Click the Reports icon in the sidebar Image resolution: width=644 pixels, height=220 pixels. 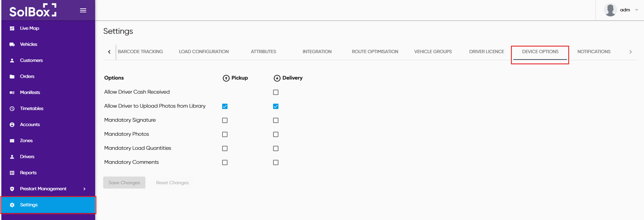(x=12, y=173)
